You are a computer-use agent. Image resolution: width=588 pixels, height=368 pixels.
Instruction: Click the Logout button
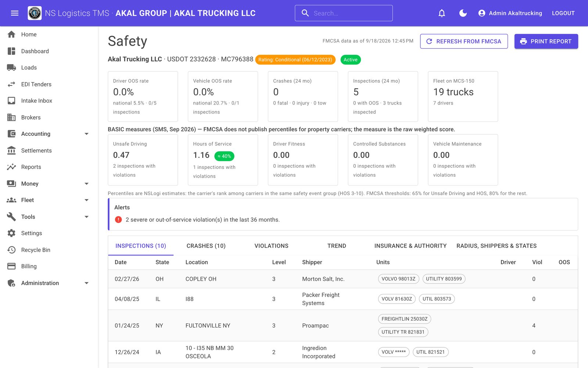(x=563, y=13)
